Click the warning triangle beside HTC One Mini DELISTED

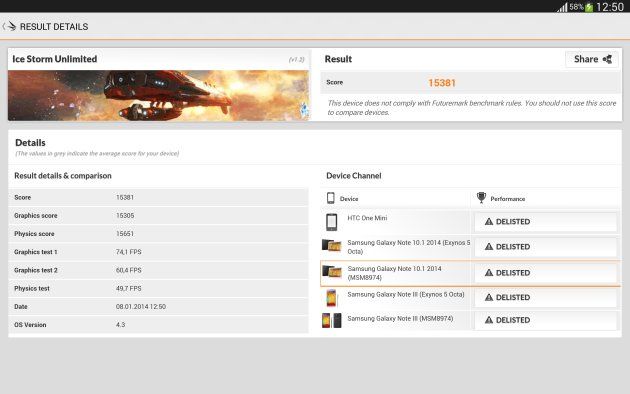click(x=489, y=221)
